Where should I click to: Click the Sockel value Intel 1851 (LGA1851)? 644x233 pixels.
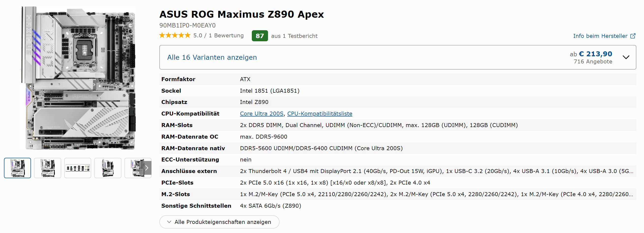point(270,91)
